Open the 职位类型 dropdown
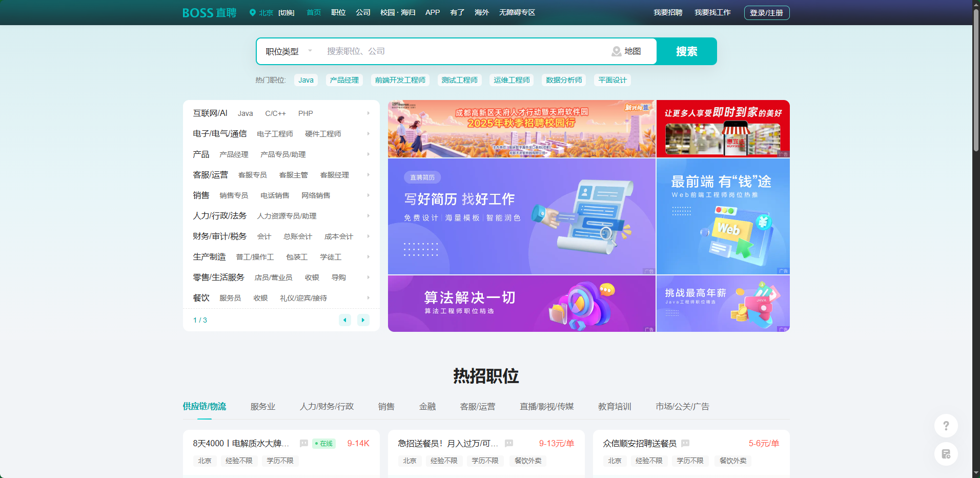Image resolution: width=980 pixels, height=478 pixels. pos(289,51)
